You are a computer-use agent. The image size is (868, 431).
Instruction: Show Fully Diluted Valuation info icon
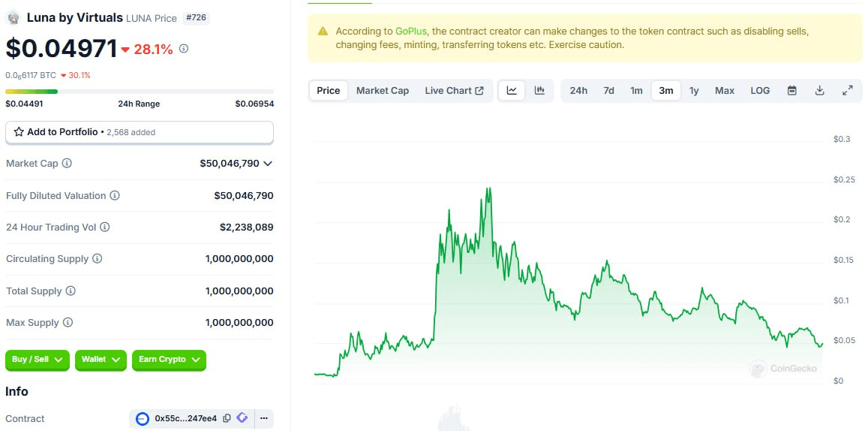[x=115, y=195]
